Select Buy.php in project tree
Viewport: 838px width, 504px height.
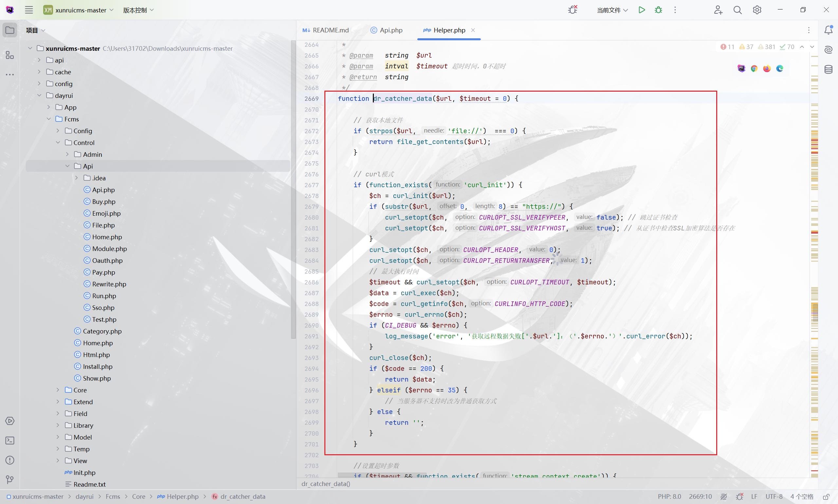(x=103, y=201)
